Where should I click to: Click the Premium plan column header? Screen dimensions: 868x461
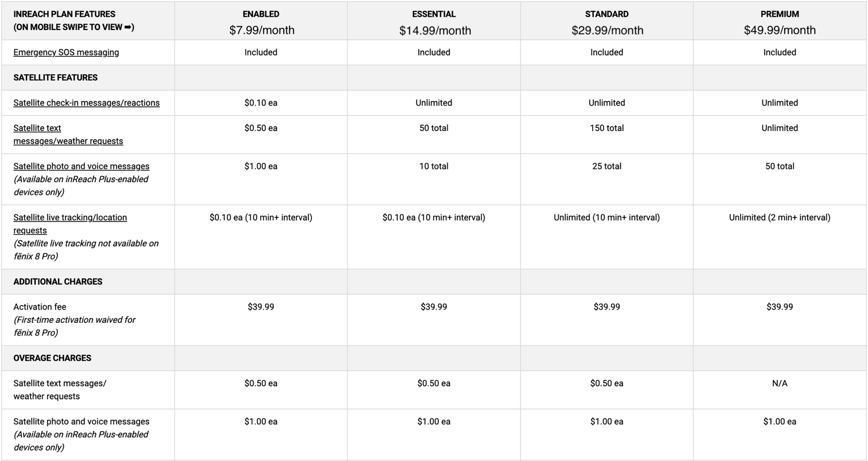779,14
